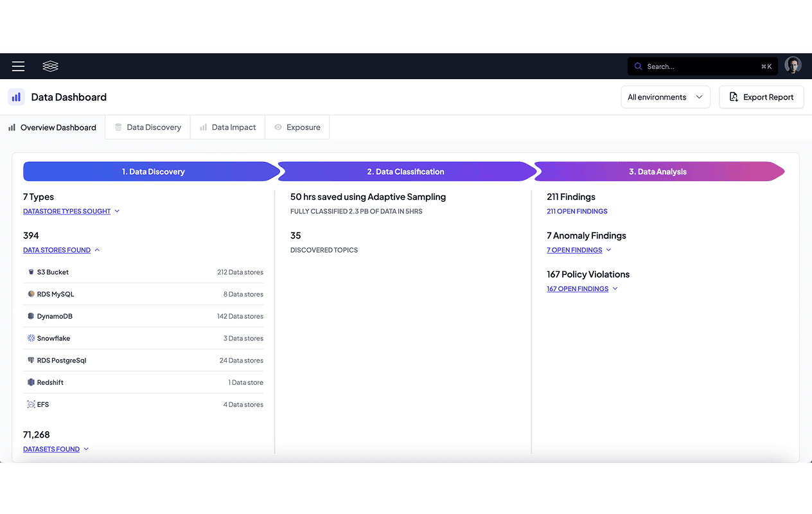Select the DynamoDB datastore icon
This screenshot has width=812, height=514.
tap(30, 315)
